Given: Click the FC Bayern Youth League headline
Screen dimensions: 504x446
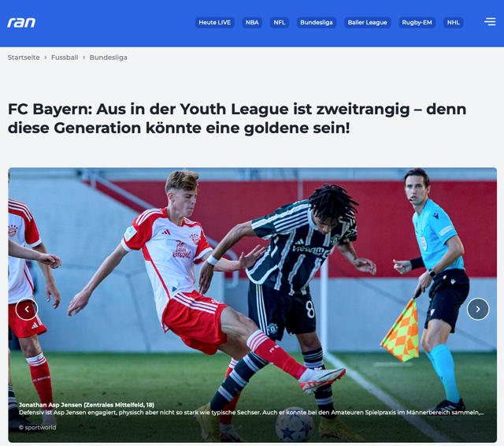Looking at the screenshot, I should tap(237, 118).
